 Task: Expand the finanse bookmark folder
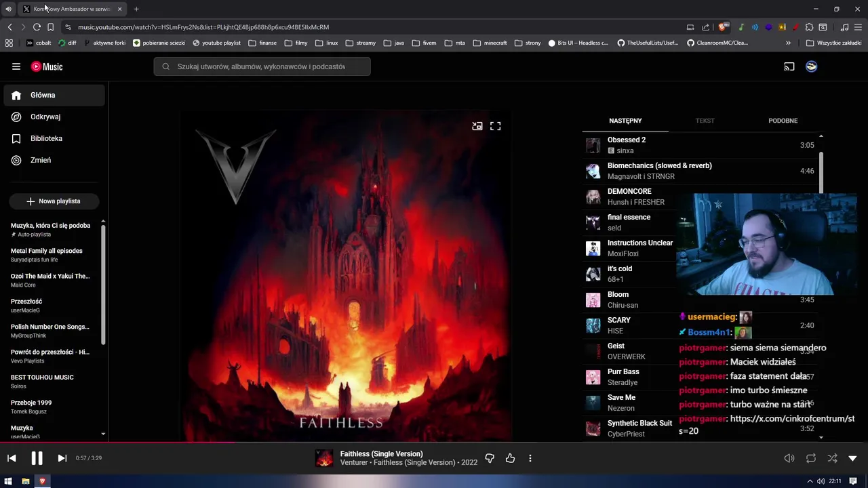point(262,43)
